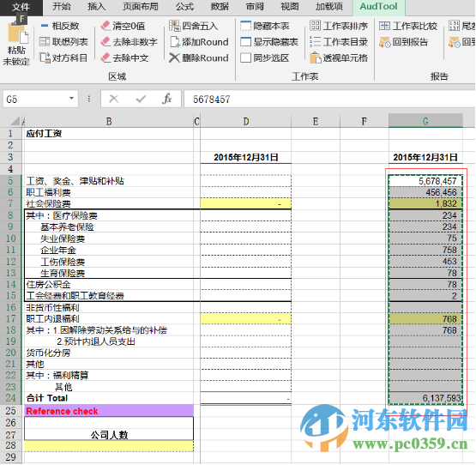Select column B header
This screenshot has width=476, height=465.
click(x=109, y=121)
